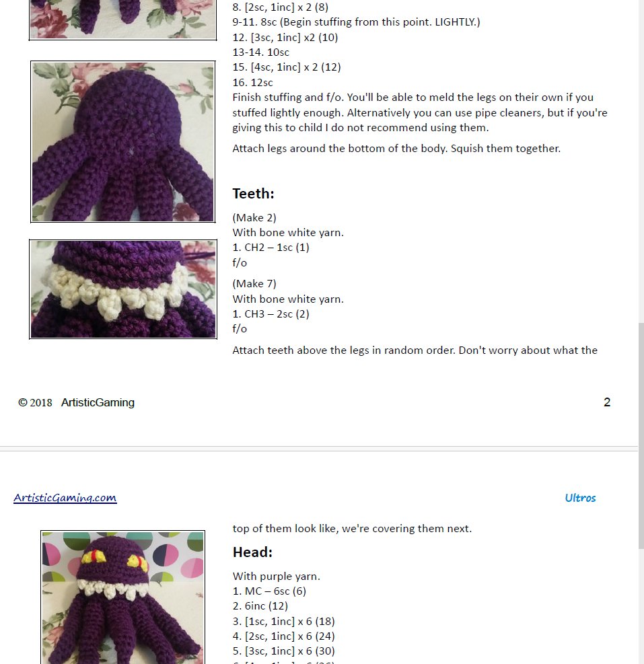Screen dimensions: 644x664
Task: Click the Teeth: section heading
Action: 254,194
